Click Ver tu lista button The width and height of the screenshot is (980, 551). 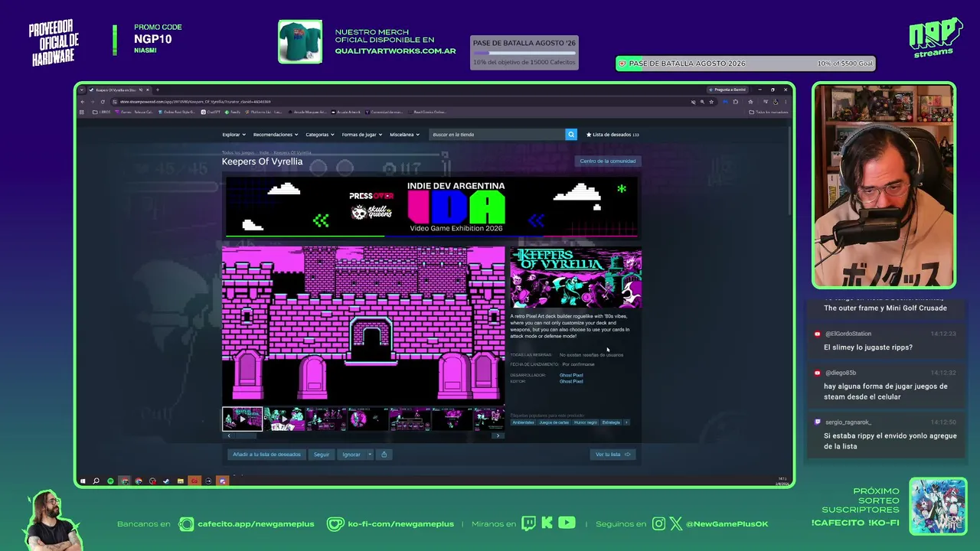tap(612, 455)
